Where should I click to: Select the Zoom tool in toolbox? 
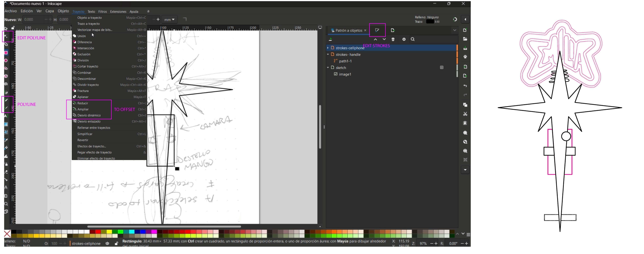coord(6,204)
